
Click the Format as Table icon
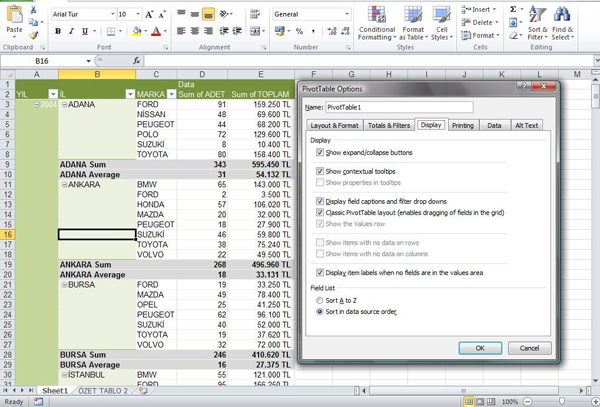coord(412,21)
